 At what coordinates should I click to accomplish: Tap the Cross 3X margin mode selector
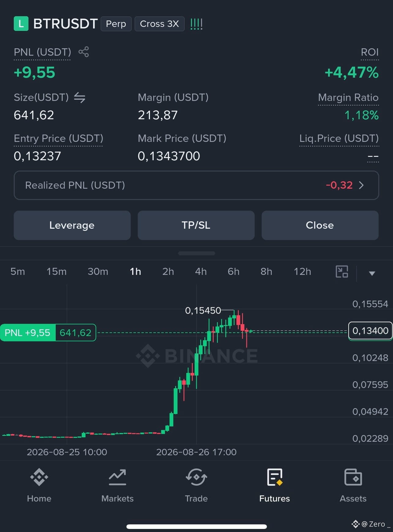pyautogui.click(x=159, y=24)
